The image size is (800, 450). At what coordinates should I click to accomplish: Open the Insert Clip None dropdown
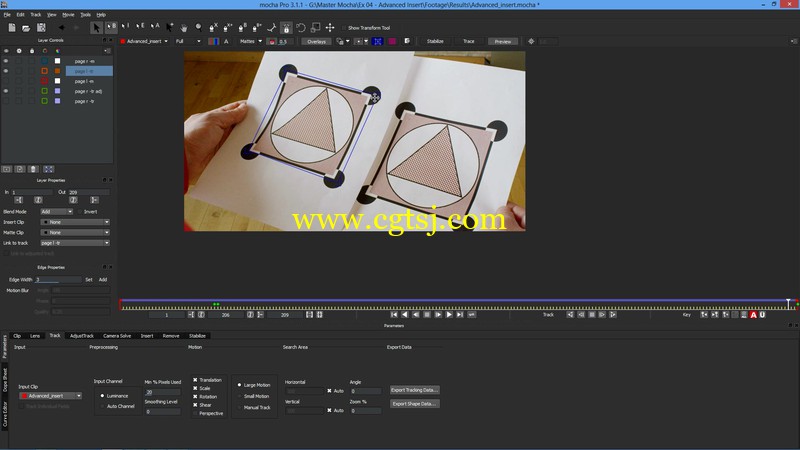pyautogui.click(x=75, y=222)
